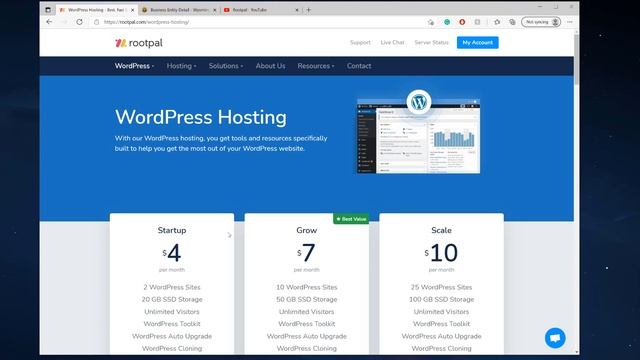Maximize the browser window
640x360 pixels.
556,7
